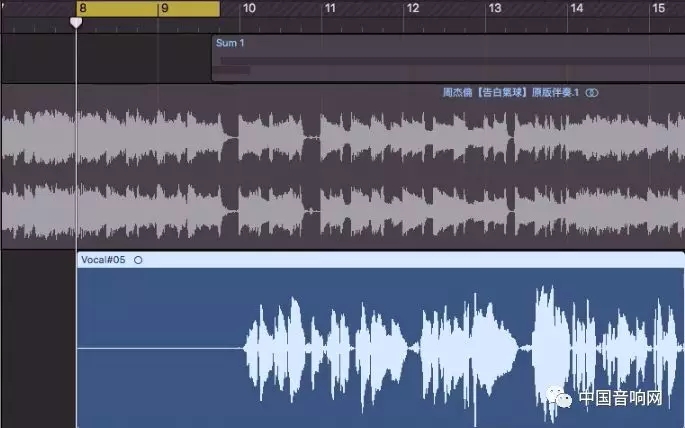Viewport: 685px width, 428px height.
Task: Click bar 13 in the ruler
Action: 495,8
